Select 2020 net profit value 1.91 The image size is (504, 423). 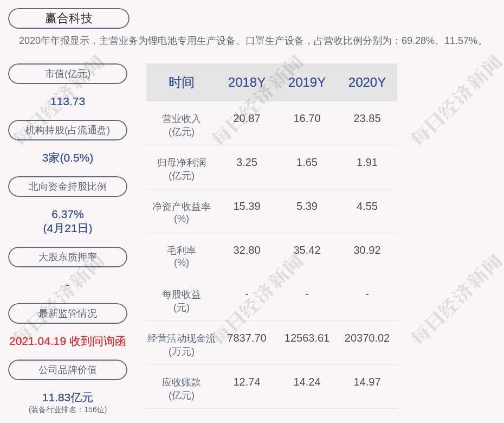[x=367, y=163]
